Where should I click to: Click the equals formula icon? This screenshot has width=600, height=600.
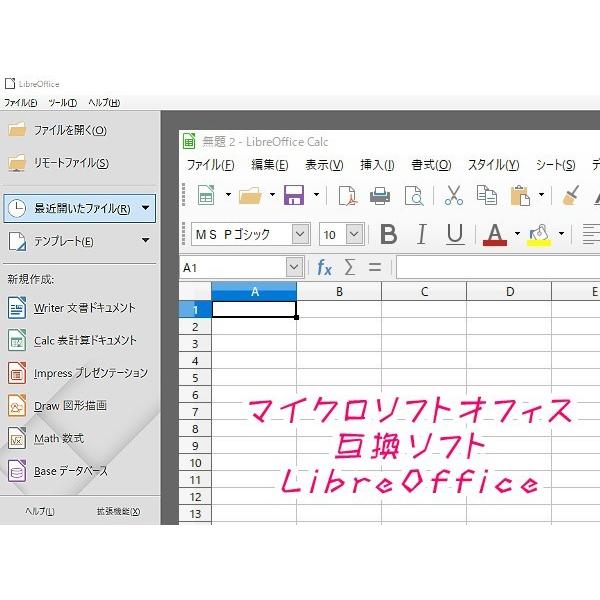375,267
